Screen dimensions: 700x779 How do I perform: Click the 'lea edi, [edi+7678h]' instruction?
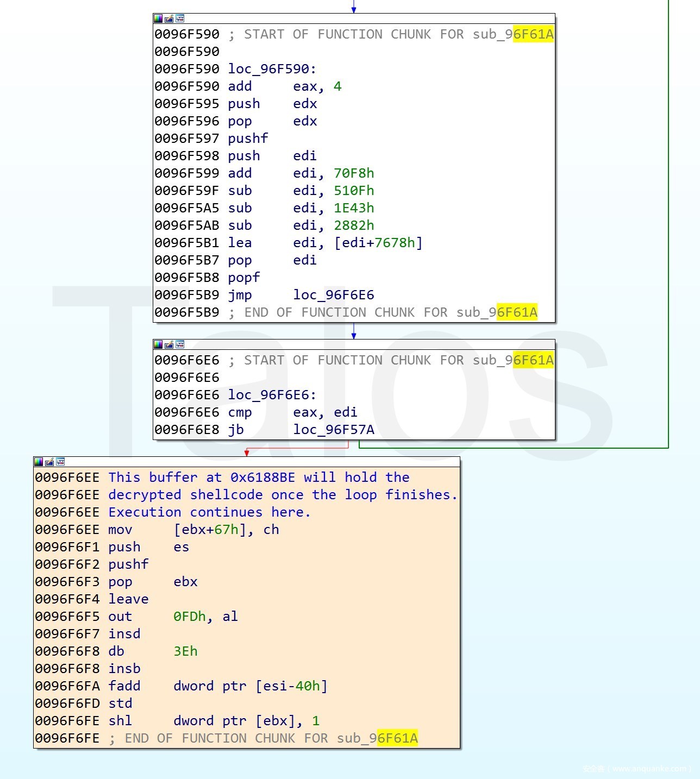[x=324, y=243]
